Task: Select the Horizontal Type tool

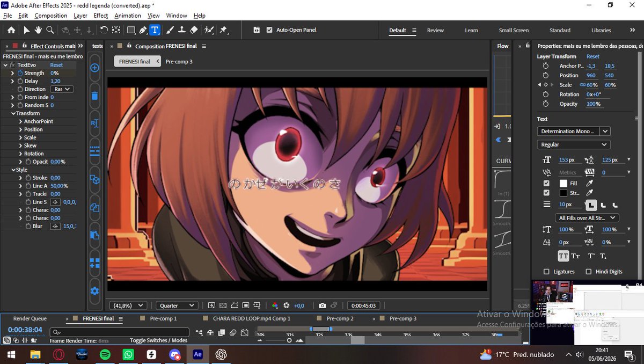Action: [x=155, y=30]
